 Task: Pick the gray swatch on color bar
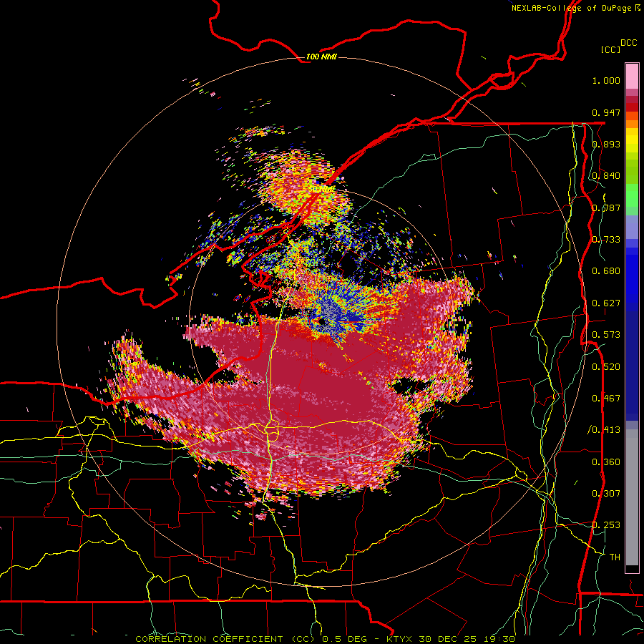(632, 497)
